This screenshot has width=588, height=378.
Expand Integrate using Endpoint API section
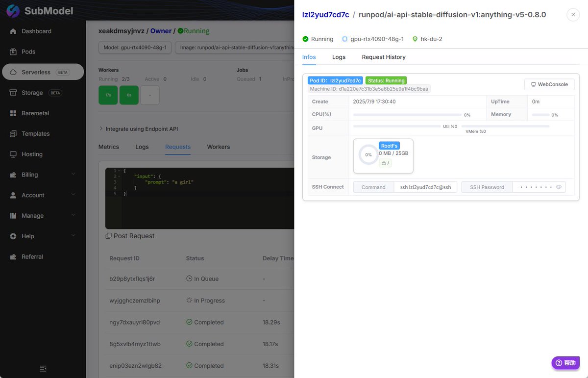(x=138, y=129)
